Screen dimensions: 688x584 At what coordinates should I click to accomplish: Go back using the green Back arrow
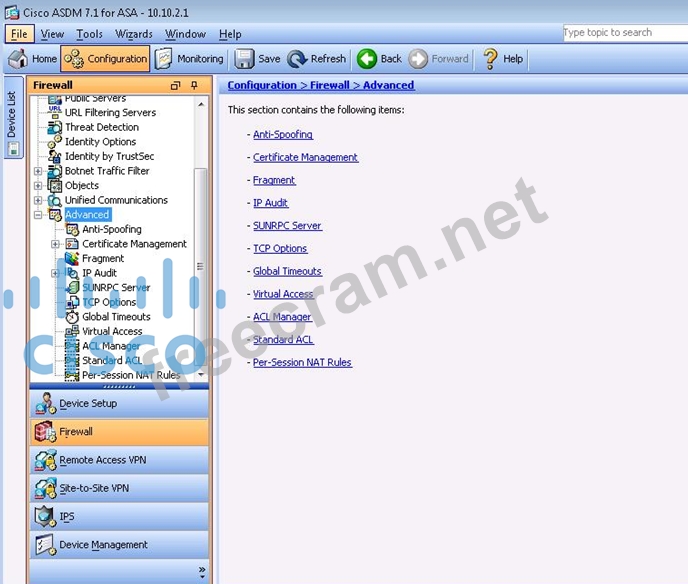pyautogui.click(x=367, y=59)
